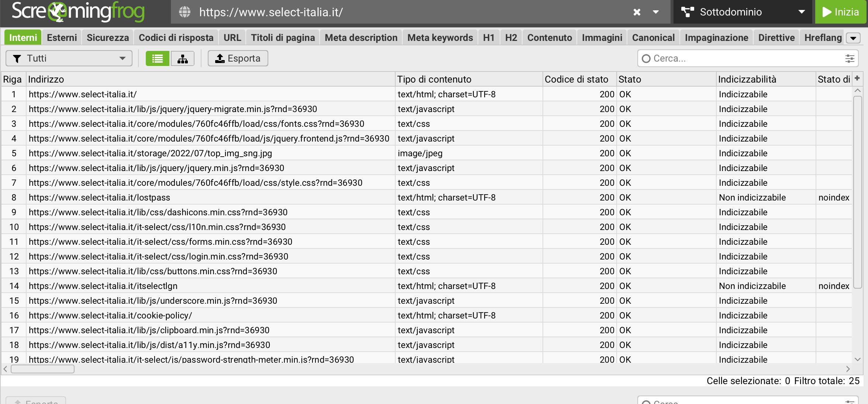Sort by the Stato column header
Screen dimensions: 868x404
click(x=666, y=79)
